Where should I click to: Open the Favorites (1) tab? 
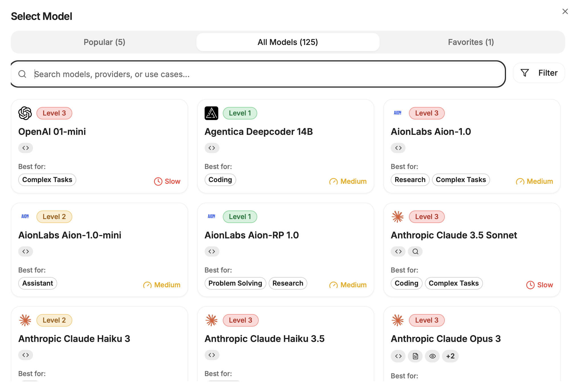471,42
